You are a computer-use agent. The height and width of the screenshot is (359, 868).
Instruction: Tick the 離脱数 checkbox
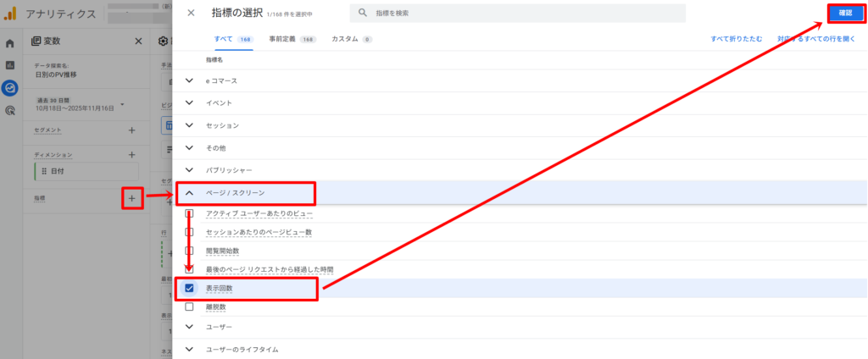point(189,307)
